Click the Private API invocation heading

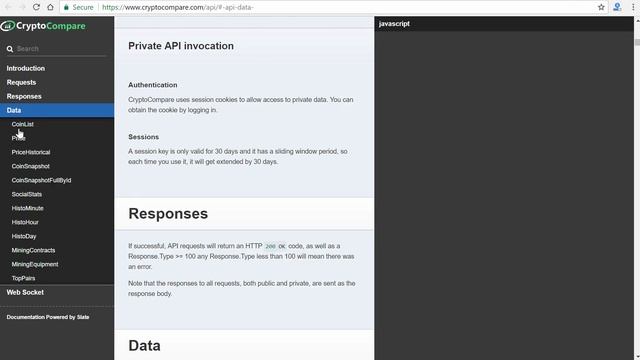(181, 46)
